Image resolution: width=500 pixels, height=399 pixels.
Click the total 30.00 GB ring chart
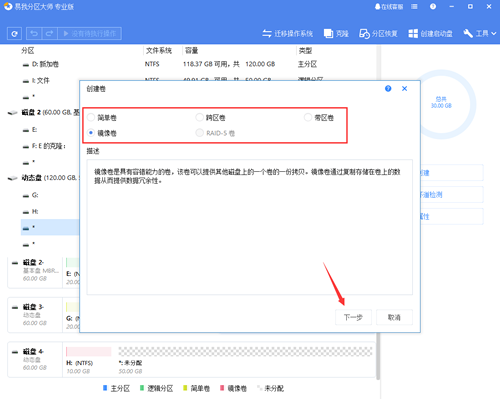(441, 104)
